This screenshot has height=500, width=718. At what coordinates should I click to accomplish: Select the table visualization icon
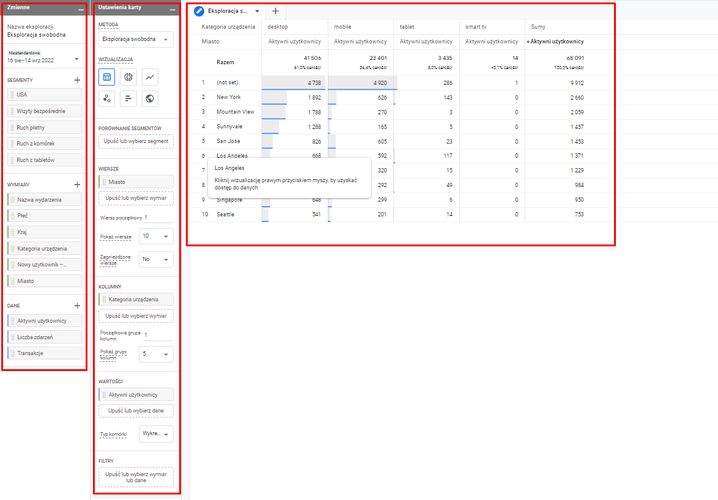(x=107, y=76)
